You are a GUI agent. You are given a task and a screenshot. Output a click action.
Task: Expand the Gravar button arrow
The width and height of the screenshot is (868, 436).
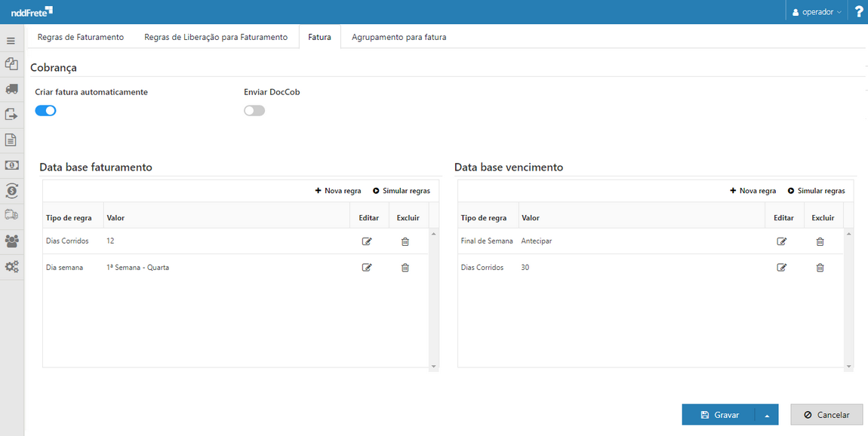pyautogui.click(x=768, y=414)
